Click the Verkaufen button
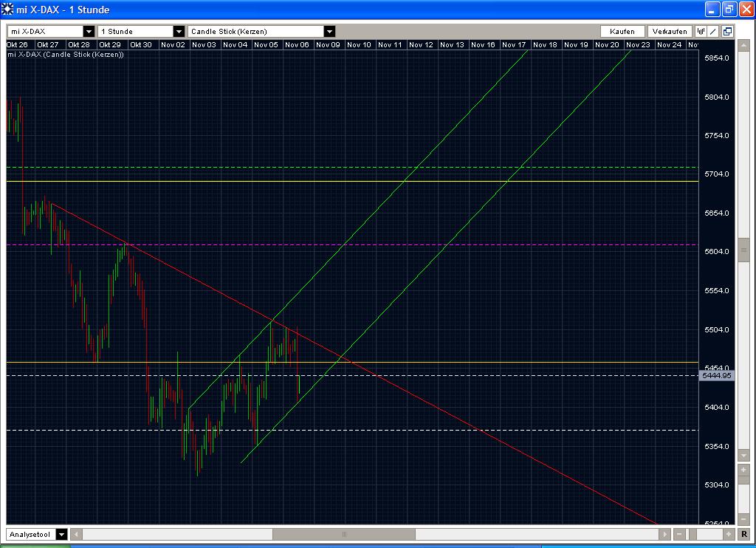The width and height of the screenshot is (756, 548). point(670,31)
